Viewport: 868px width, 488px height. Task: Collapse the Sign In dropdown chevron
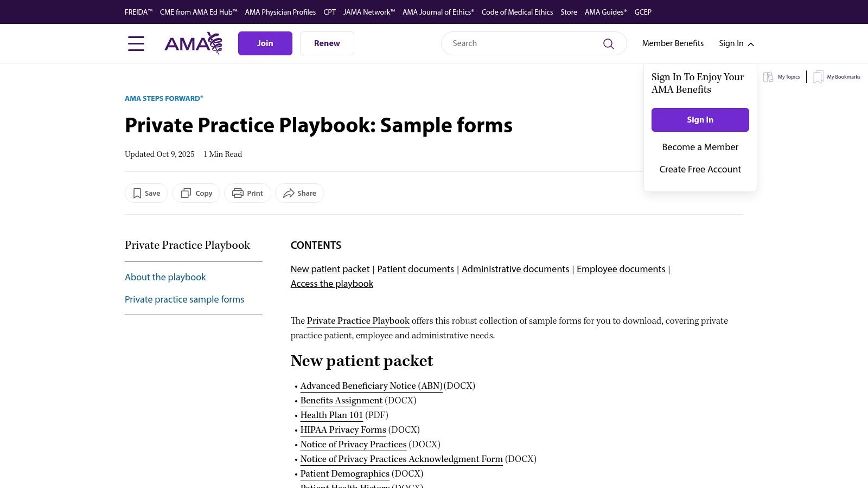coord(751,44)
